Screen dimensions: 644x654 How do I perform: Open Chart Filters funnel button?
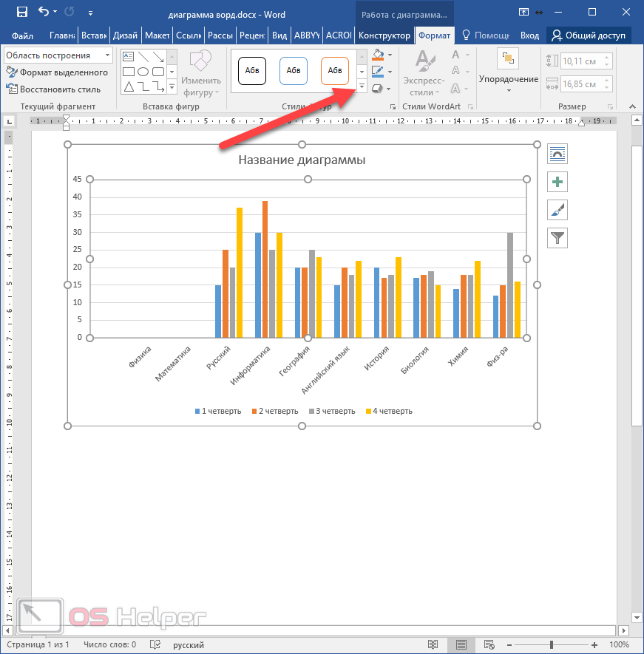click(x=557, y=237)
